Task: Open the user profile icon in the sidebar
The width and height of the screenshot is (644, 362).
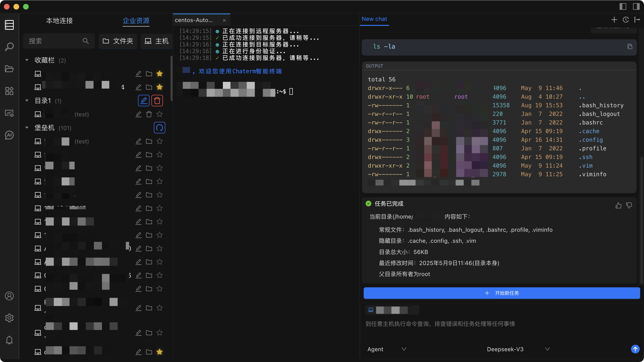Action: pyautogui.click(x=9, y=296)
